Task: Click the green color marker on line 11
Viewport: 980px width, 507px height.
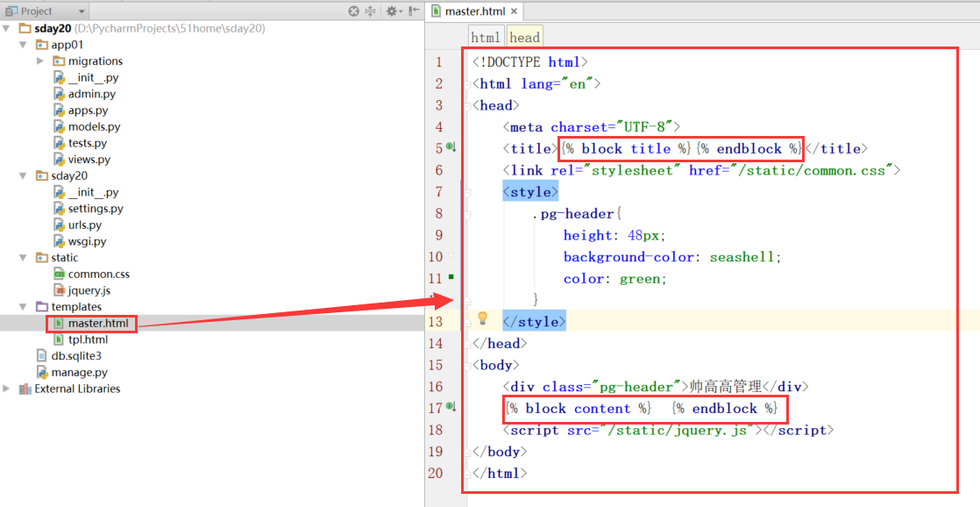Action: click(451, 277)
